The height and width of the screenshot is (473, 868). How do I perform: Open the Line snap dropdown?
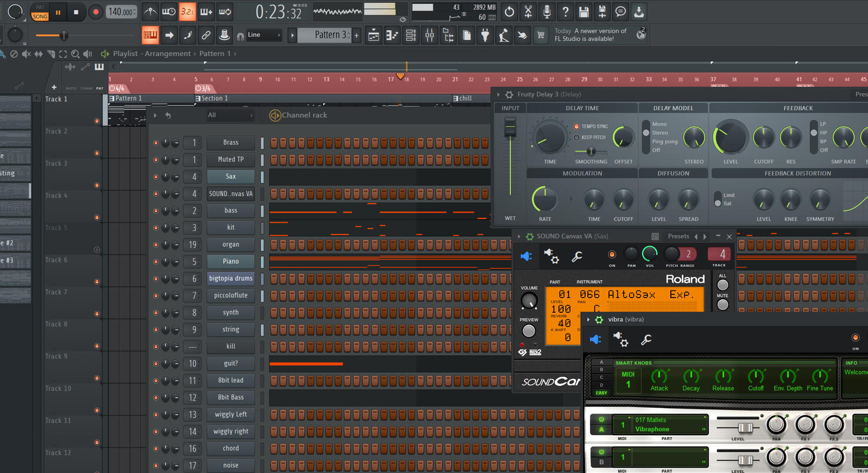pyautogui.click(x=263, y=35)
